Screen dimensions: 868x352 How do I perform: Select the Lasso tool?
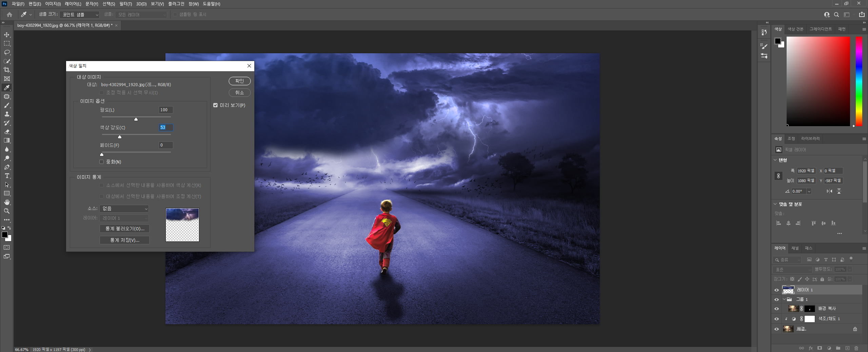(x=7, y=52)
